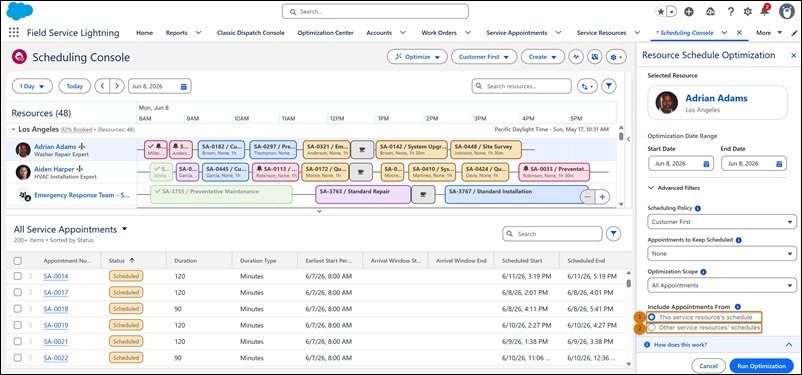802x375 pixels.
Task: Open the Optimization Scope dropdown
Action: pyautogui.click(x=722, y=285)
